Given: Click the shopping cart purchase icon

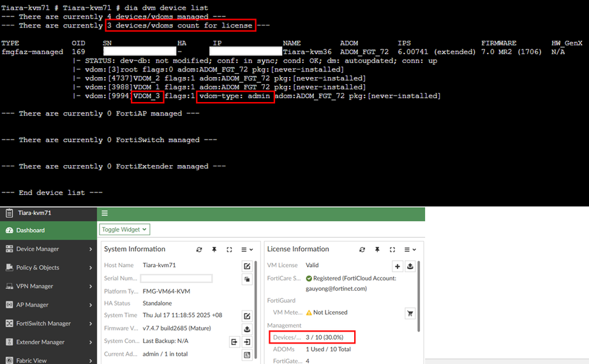Looking at the screenshot, I should 410,313.
